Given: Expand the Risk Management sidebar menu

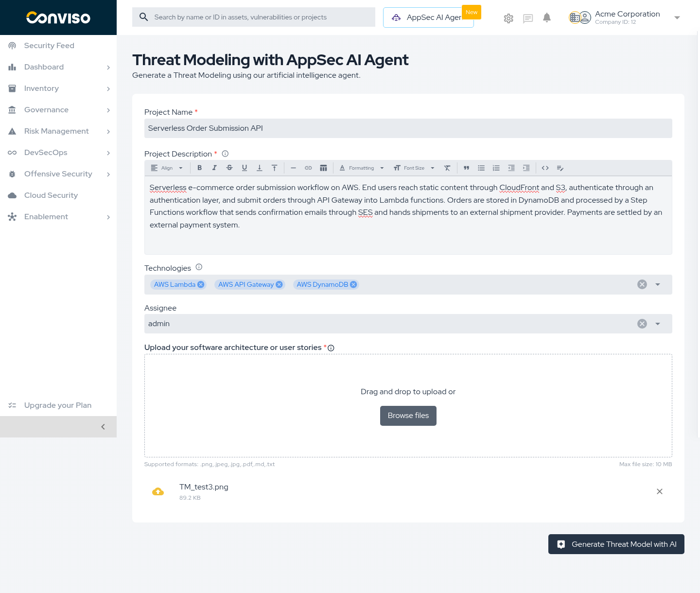Looking at the screenshot, I should (x=58, y=131).
